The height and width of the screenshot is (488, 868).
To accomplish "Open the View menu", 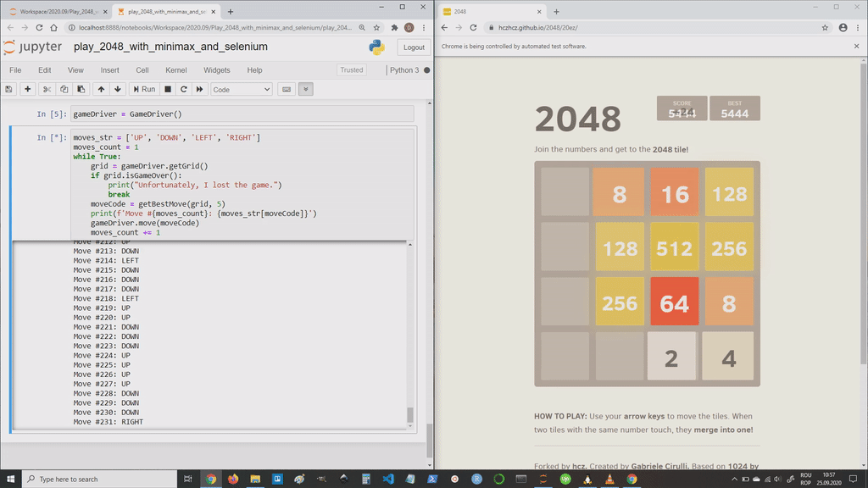I will tap(75, 70).
